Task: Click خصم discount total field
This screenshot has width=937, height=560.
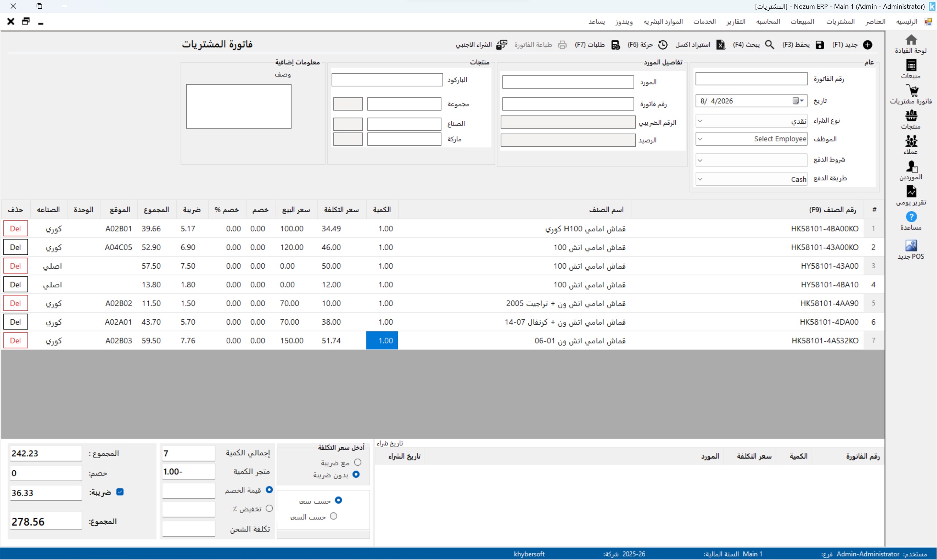Action: [x=46, y=473]
